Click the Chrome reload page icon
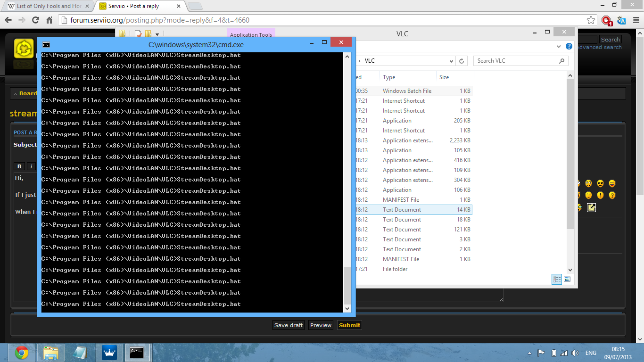Image resolution: width=644 pixels, height=362 pixels. coord(35,20)
